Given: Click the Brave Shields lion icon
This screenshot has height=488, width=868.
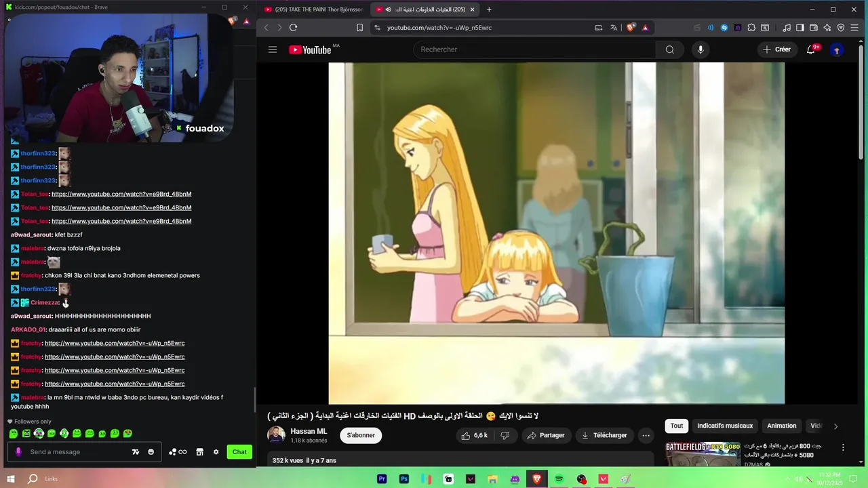Looking at the screenshot, I should 631,28.
